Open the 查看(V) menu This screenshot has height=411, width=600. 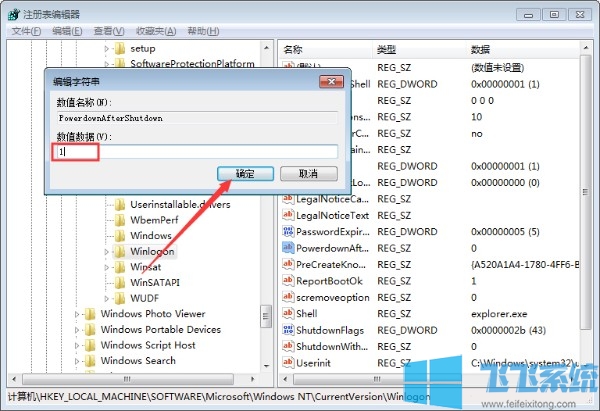click(x=109, y=31)
